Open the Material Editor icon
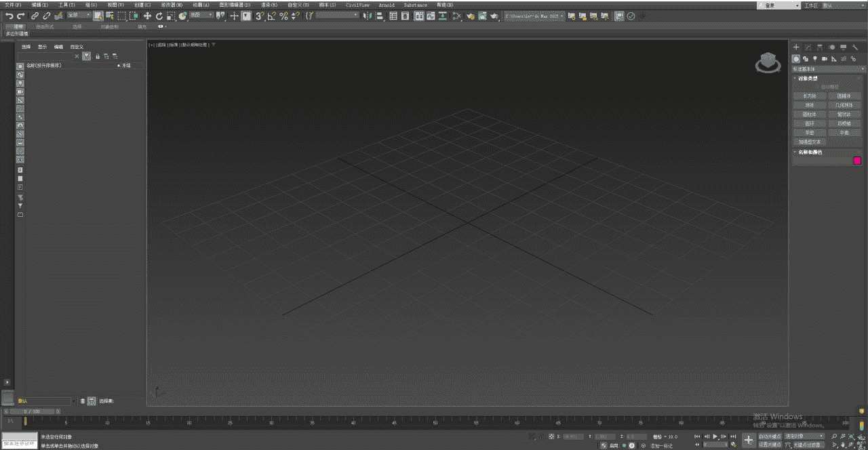Screen dimensions: 868x450 pyautogui.click(x=457, y=16)
